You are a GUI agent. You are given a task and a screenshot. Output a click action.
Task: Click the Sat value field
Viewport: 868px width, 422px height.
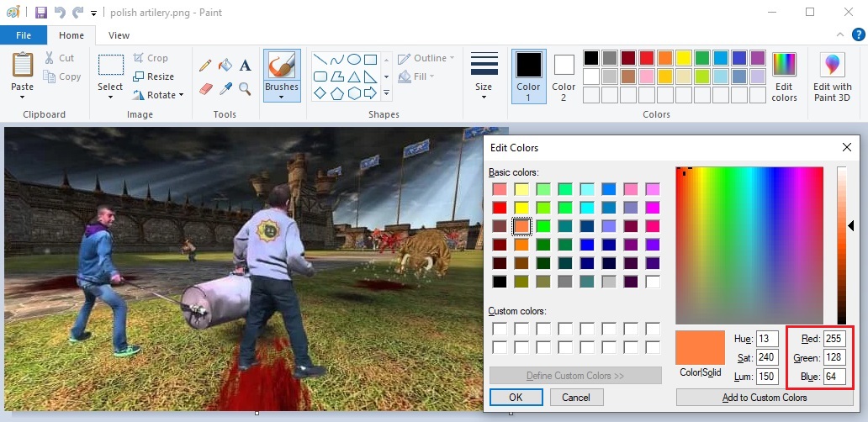(767, 357)
